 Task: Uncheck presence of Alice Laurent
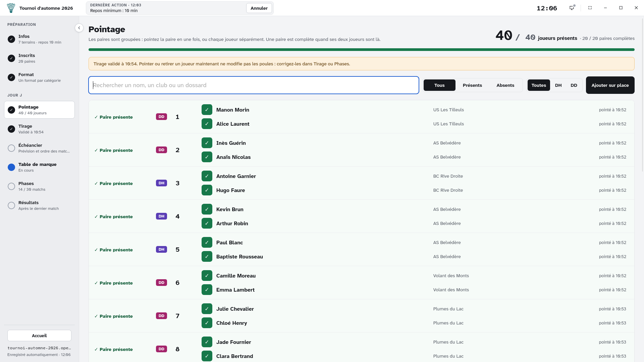point(207,124)
